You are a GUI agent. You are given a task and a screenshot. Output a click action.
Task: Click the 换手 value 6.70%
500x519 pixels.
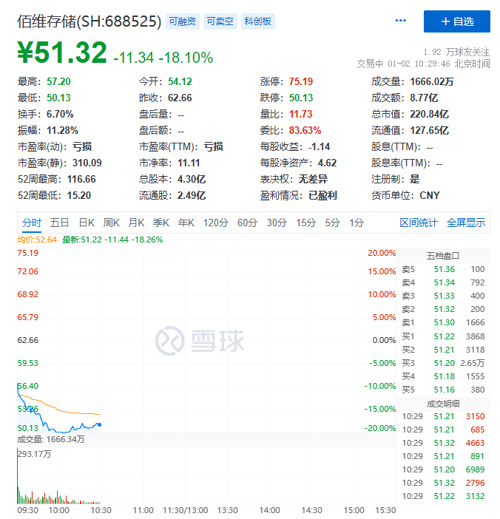tap(60, 114)
